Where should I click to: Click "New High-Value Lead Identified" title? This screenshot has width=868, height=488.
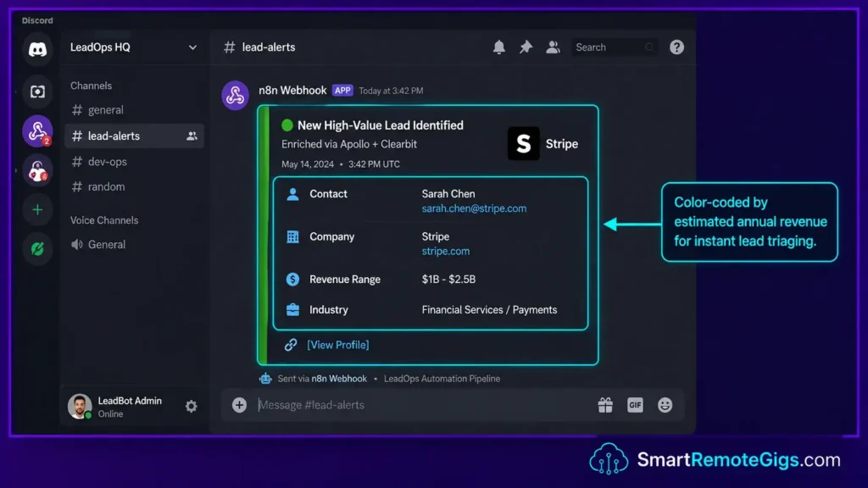click(381, 125)
